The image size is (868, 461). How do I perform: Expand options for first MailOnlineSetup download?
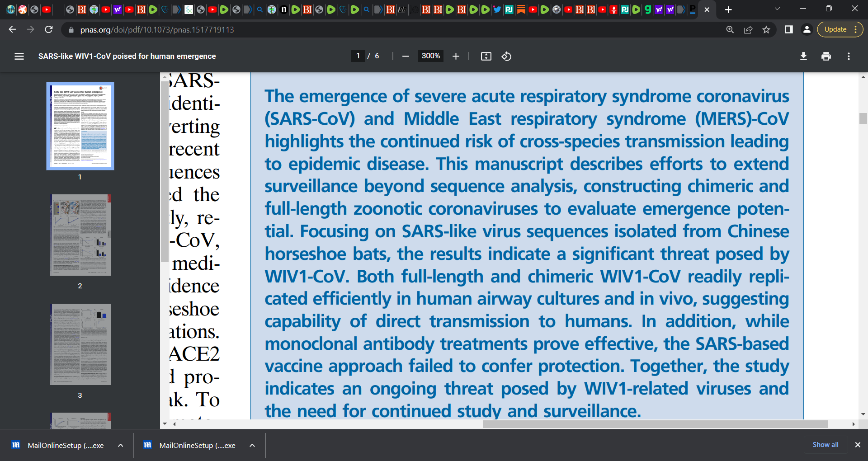point(121,445)
